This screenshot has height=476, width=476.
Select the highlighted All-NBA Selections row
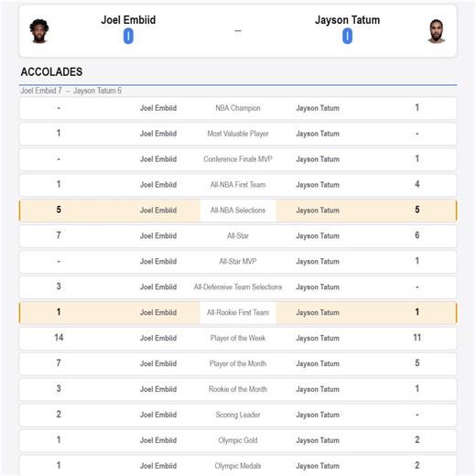click(238, 211)
